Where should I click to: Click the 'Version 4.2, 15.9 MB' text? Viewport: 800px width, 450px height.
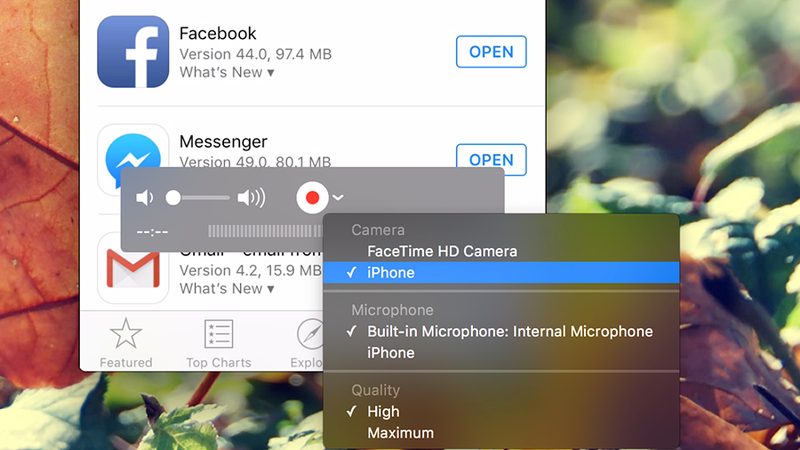point(251,270)
